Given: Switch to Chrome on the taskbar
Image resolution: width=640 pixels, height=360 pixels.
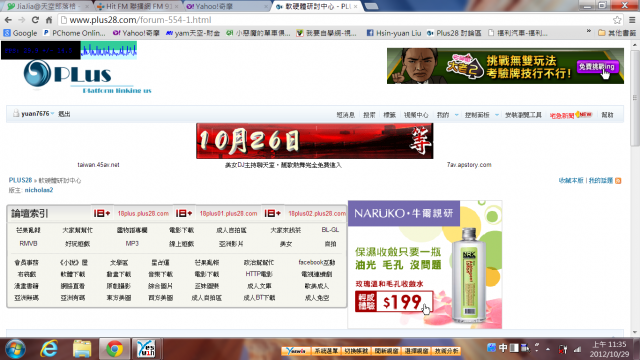Looking at the screenshot, I should [x=115, y=349].
